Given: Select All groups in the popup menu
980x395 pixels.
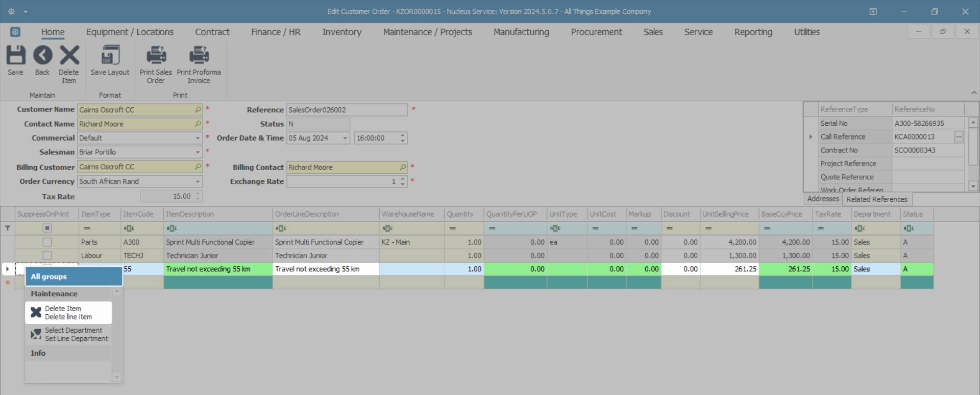Looking at the screenshot, I should (74, 276).
